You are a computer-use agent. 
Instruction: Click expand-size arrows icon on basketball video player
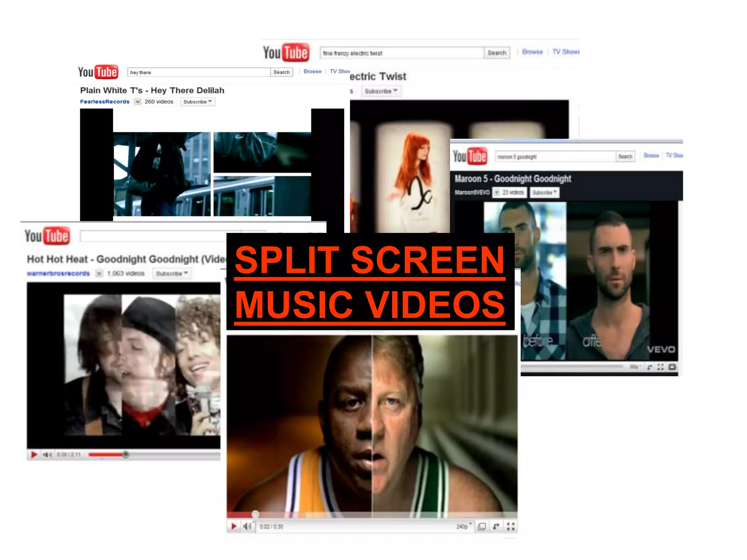click(496, 526)
